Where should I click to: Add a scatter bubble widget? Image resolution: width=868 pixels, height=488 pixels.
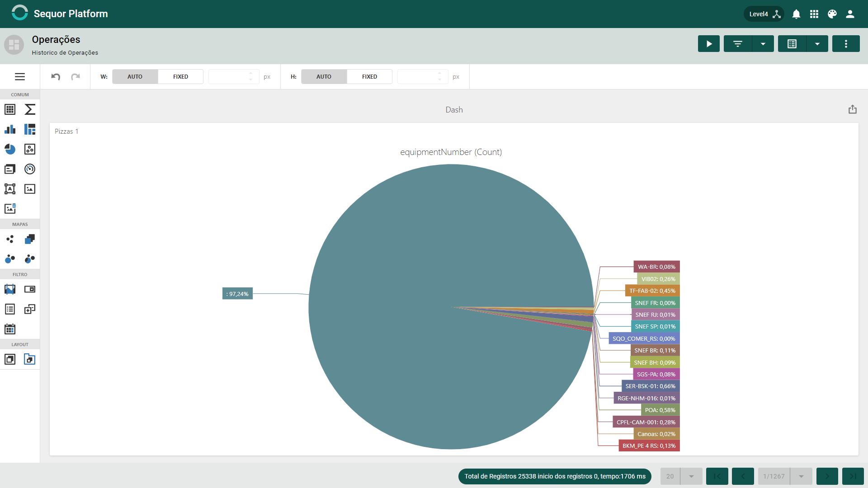click(x=30, y=149)
